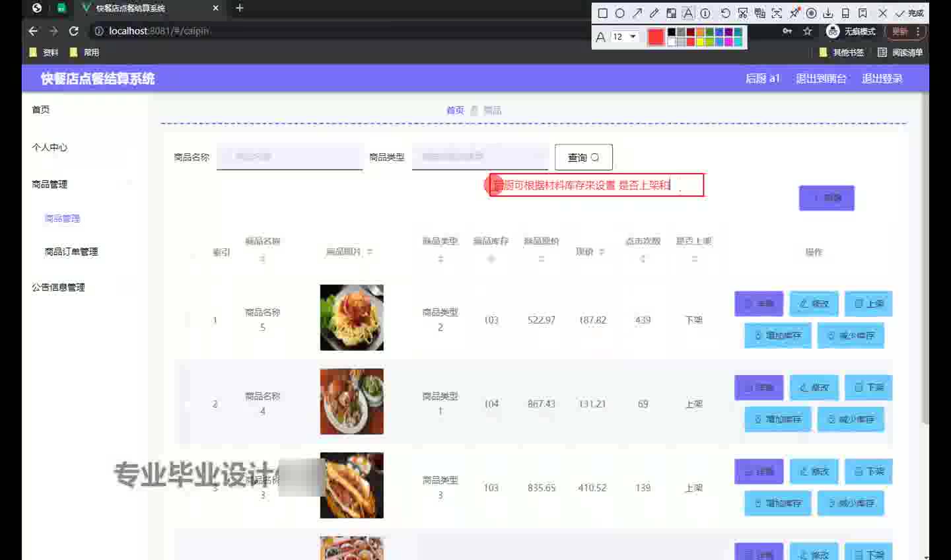Click 减少库存 in the third product row
The height and width of the screenshot is (560, 951).
(x=851, y=503)
